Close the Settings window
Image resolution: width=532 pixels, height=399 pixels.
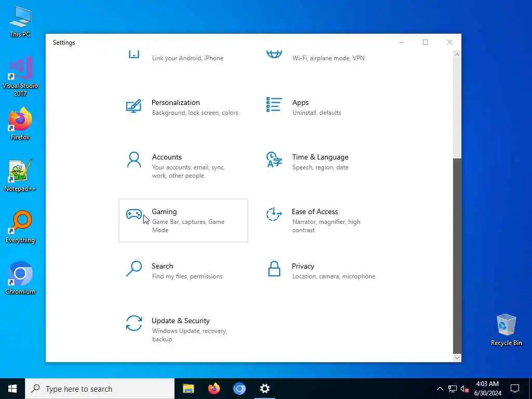point(449,42)
